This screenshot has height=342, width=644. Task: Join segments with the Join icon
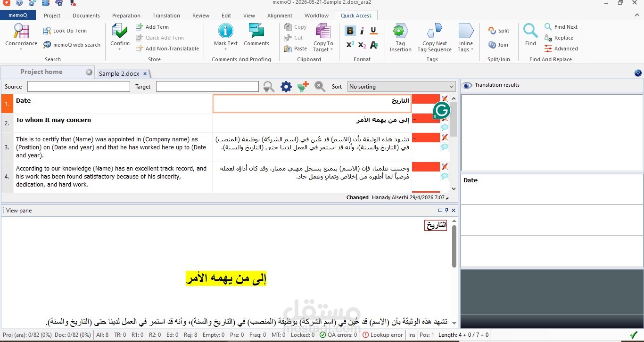click(x=492, y=45)
